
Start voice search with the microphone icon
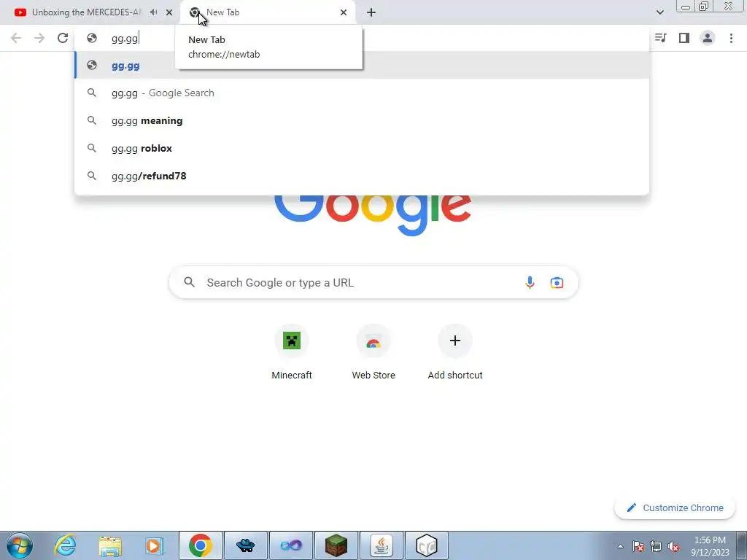tap(530, 282)
